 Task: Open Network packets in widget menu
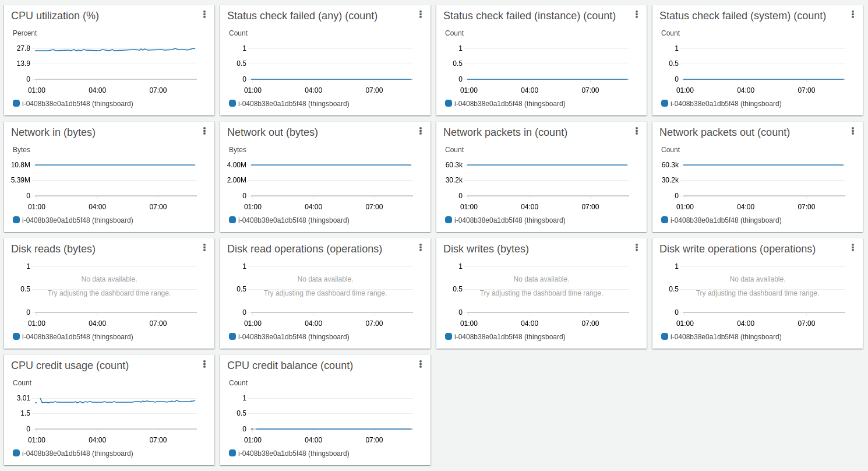coord(637,131)
